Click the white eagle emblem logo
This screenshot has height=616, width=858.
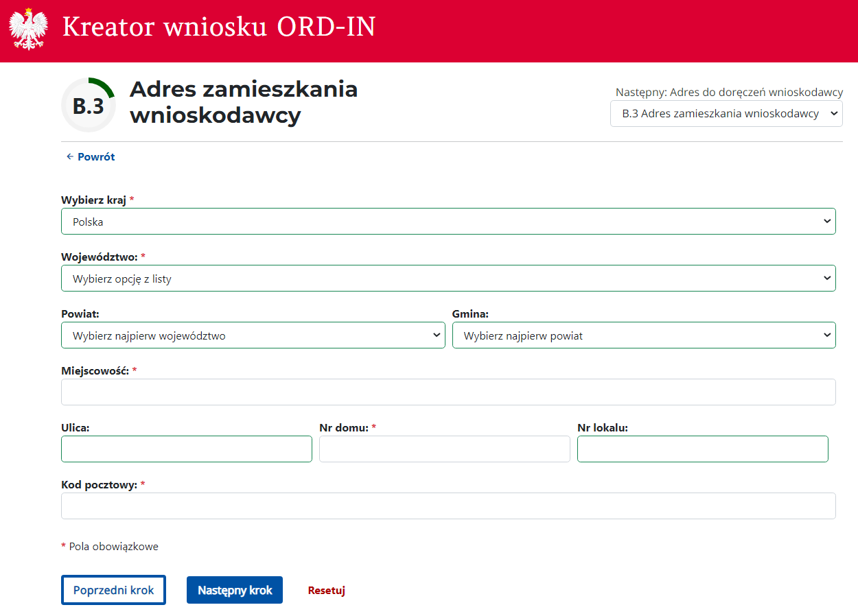[x=28, y=29]
